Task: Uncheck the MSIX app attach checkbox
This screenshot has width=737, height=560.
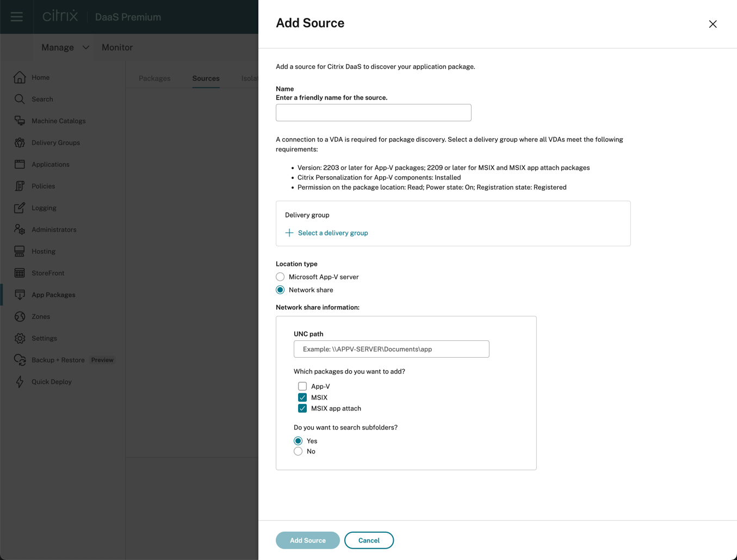Action: click(302, 408)
